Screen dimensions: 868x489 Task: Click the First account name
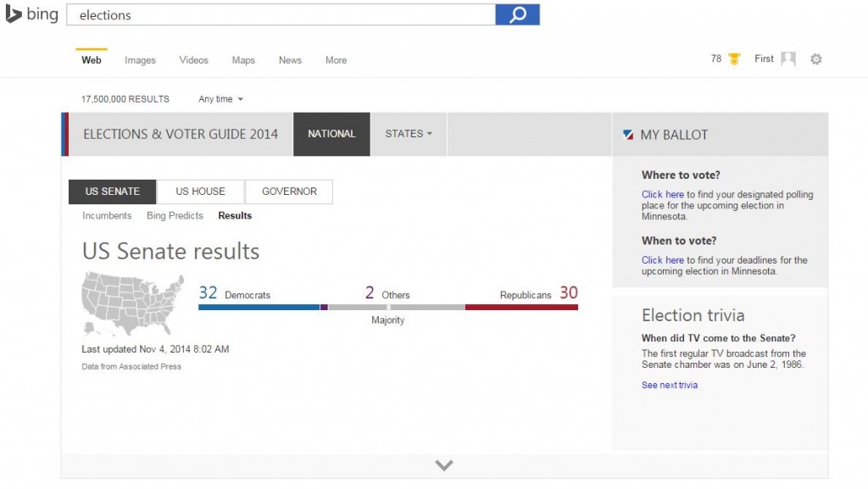point(764,58)
